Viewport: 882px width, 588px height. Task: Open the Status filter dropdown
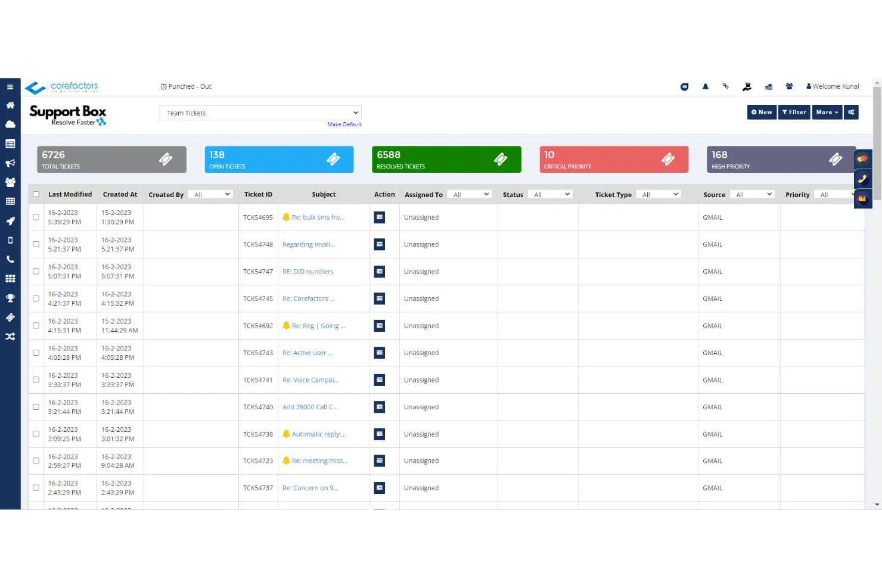(x=550, y=194)
